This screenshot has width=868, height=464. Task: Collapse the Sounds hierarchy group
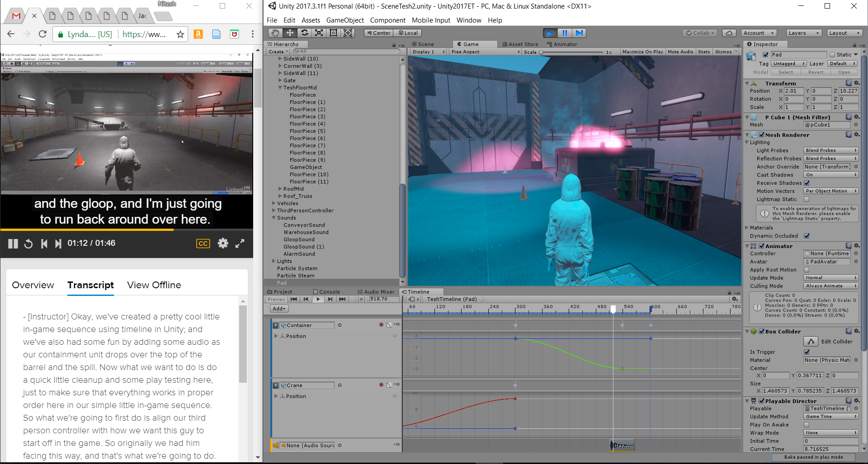[274, 218]
